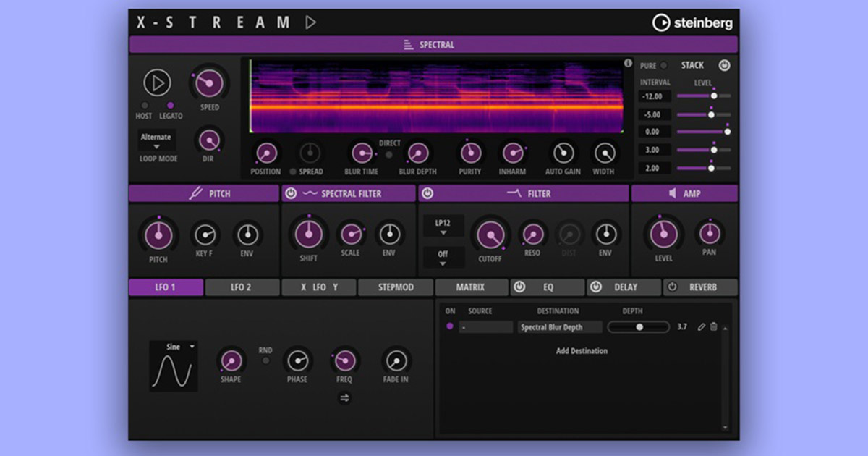Toggle the modulation row ON dot
This screenshot has height=456, width=868.
450,327
